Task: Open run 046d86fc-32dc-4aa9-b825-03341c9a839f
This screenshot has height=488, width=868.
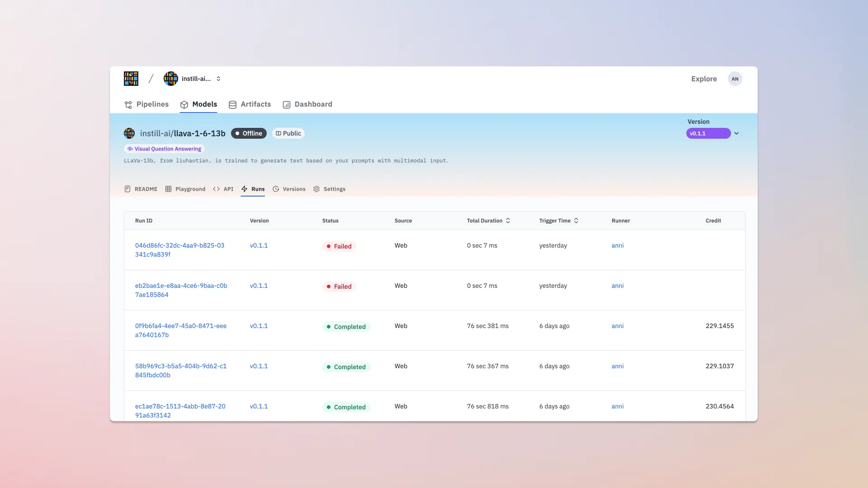Action: (x=180, y=250)
